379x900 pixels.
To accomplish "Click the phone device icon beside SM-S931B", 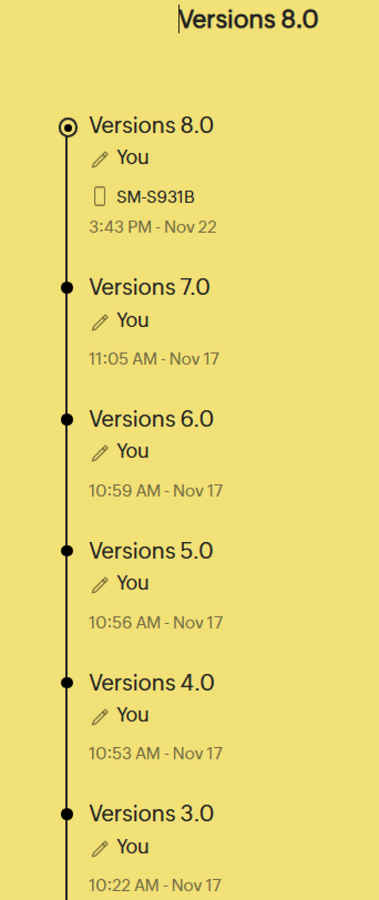I will click(x=99, y=196).
